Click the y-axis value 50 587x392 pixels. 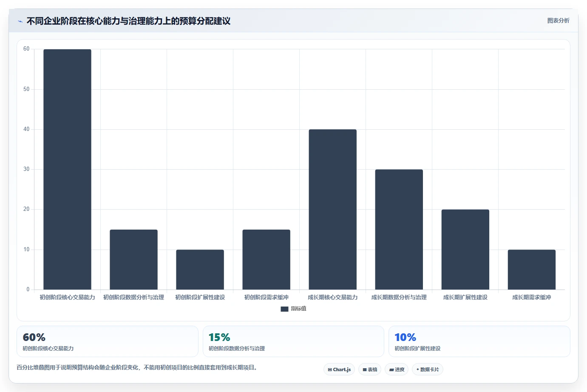click(x=26, y=89)
